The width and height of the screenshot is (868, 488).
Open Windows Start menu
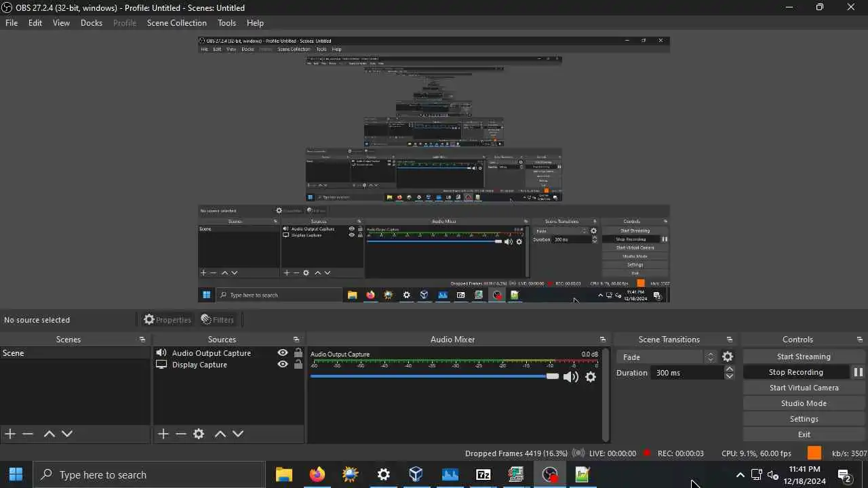(16, 474)
